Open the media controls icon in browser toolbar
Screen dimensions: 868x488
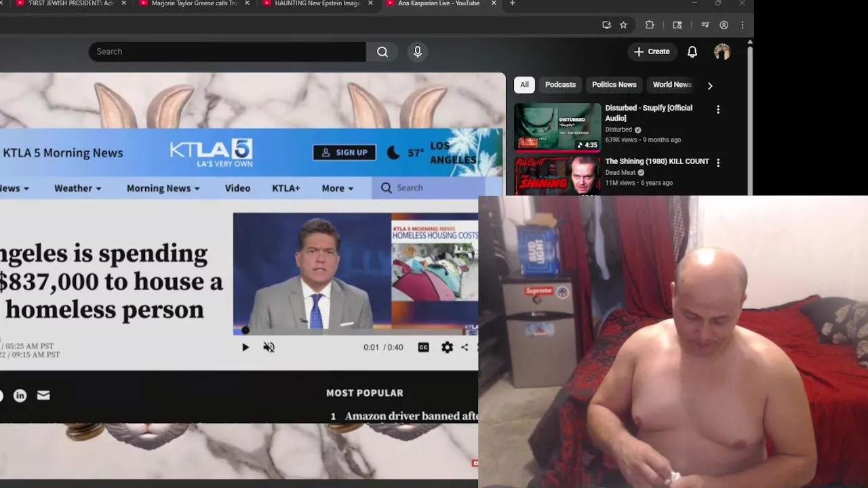[705, 25]
